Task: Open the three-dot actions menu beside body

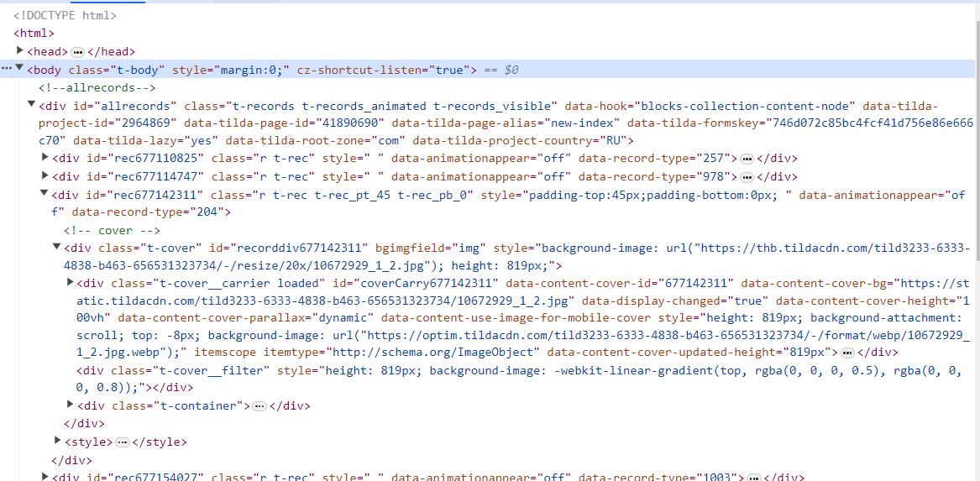Action: 6,71
